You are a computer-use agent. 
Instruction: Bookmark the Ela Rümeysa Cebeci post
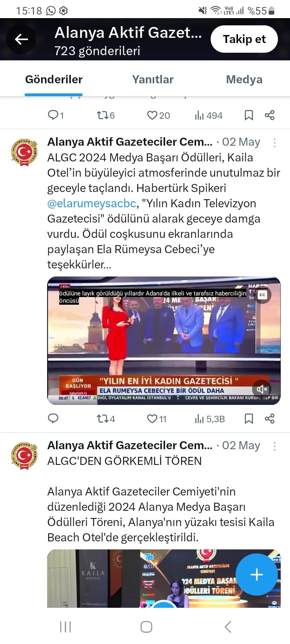pos(249,419)
